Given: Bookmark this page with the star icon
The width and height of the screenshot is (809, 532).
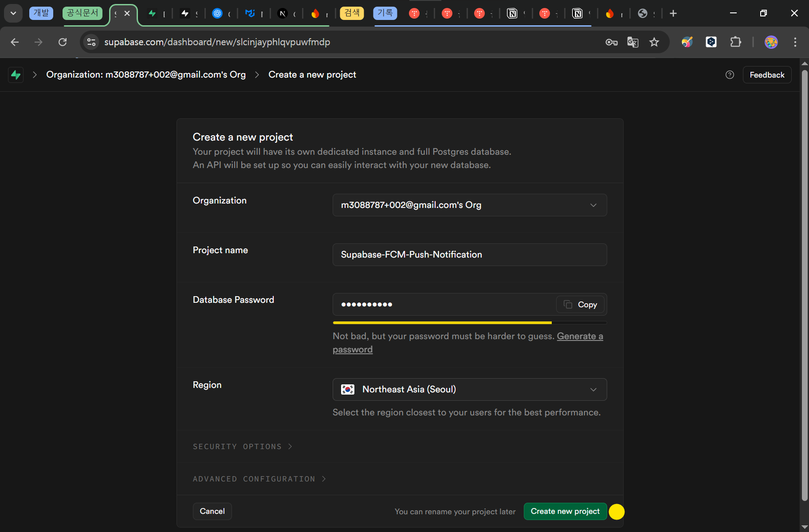Looking at the screenshot, I should click(x=654, y=42).
